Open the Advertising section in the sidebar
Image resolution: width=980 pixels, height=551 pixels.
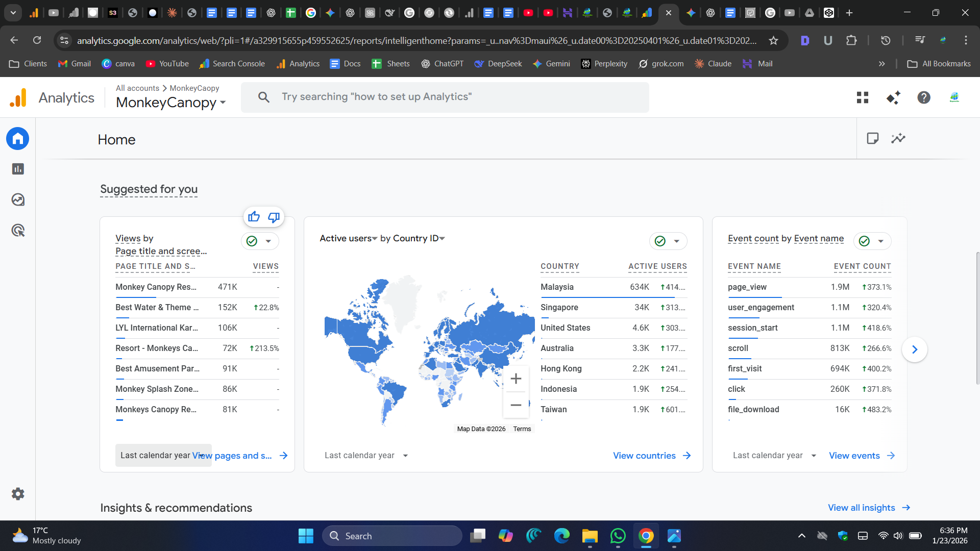tap(18, 230)
